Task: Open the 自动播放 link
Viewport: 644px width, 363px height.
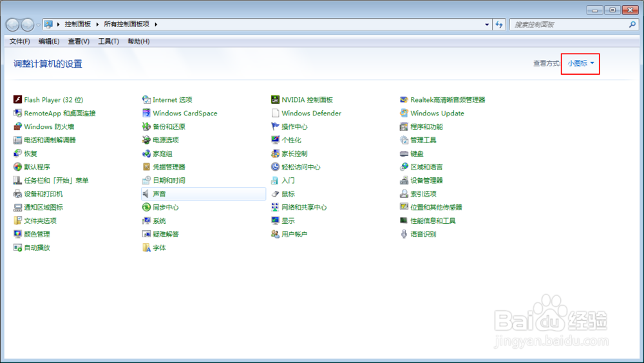Action: click(37, 248)
